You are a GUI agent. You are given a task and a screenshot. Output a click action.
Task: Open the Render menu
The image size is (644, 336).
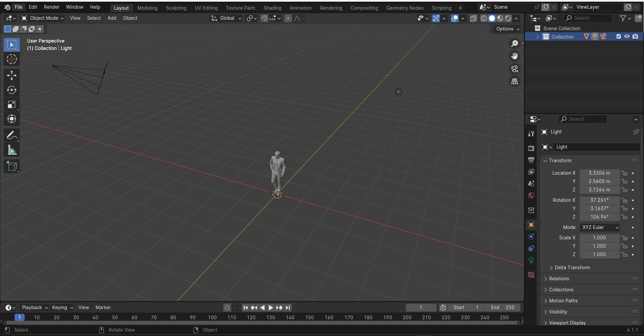click(x=52, y=7)
